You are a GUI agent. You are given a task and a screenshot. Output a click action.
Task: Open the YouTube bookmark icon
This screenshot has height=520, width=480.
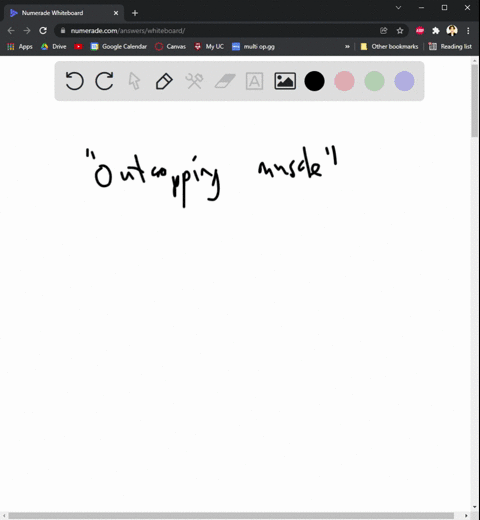(78, 47)
